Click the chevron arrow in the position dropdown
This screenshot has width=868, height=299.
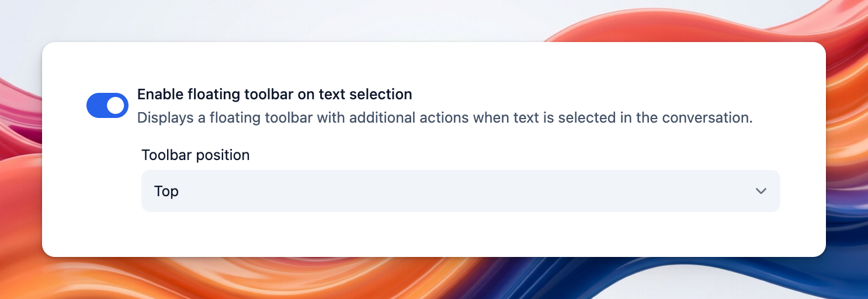tap(761, 191)
